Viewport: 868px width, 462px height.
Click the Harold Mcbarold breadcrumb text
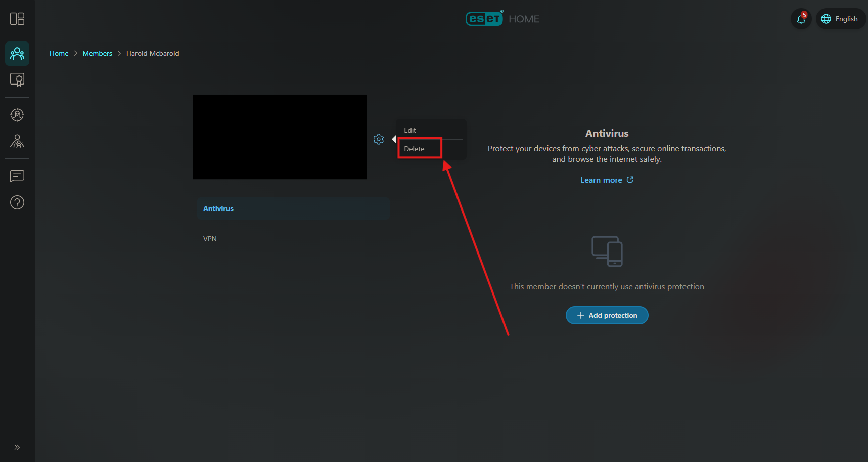click(x=153, y=53)
